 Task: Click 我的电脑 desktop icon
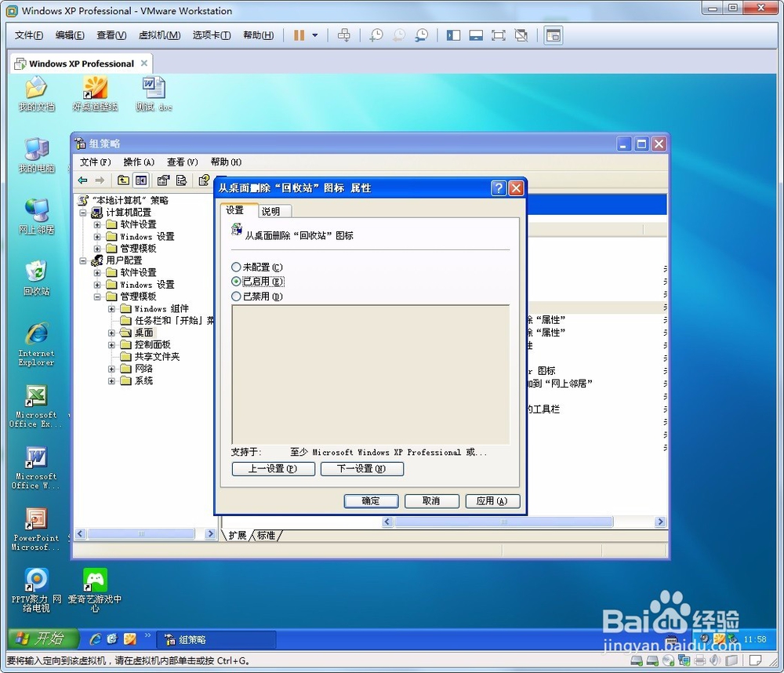[37, 155]
